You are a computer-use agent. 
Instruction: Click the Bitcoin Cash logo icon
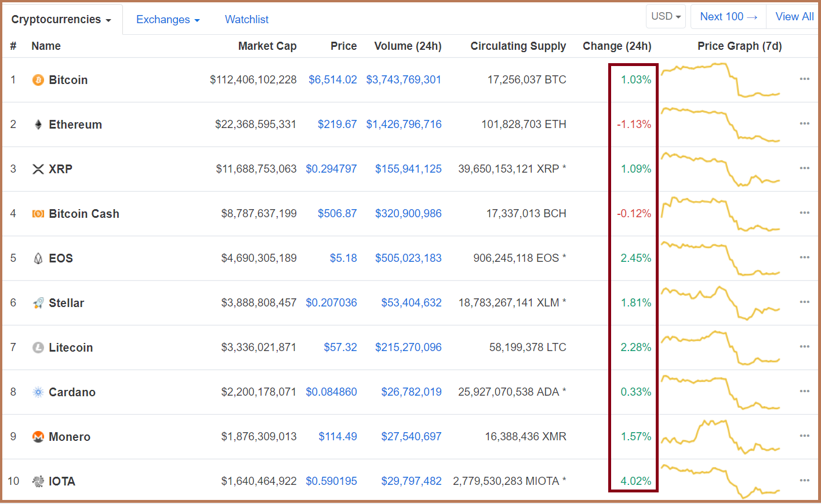tap(38, 214)
